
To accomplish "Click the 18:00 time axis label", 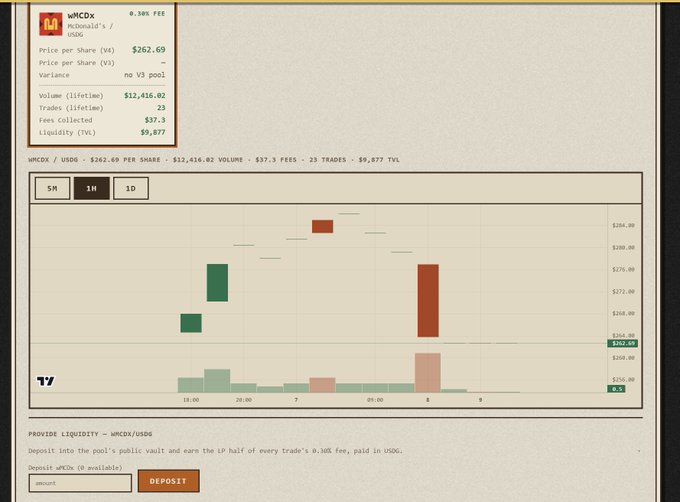I will click(191, 400).
